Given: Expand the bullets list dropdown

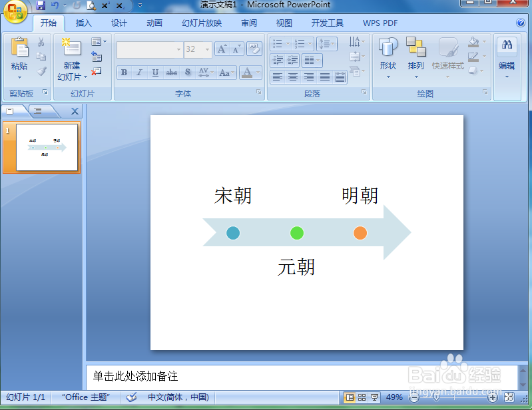Looking at the screenshot, I should coord(288,44).
